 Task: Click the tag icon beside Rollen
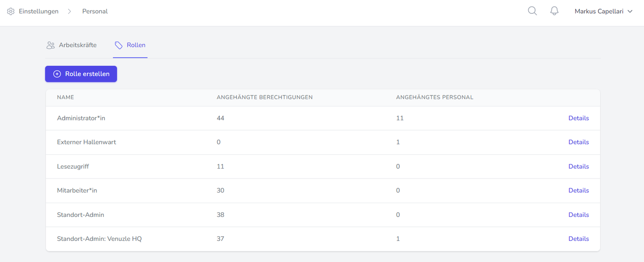[x=119, y=45]
